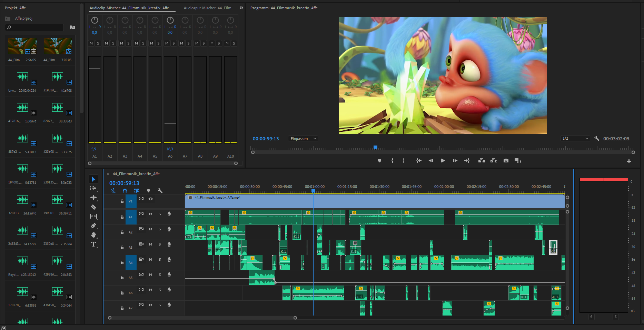This screenshot has width=644, height=330.
Task: Click project panel search field
Action: click(x=34, y=27)
